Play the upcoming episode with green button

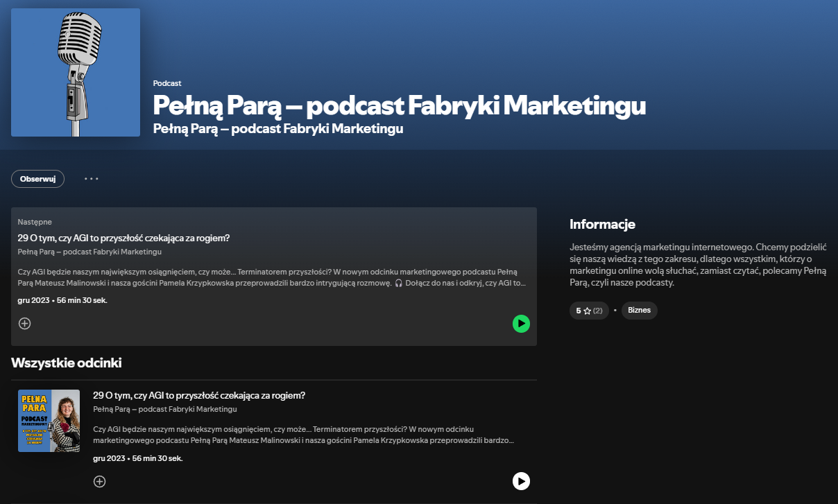point(521,324)
